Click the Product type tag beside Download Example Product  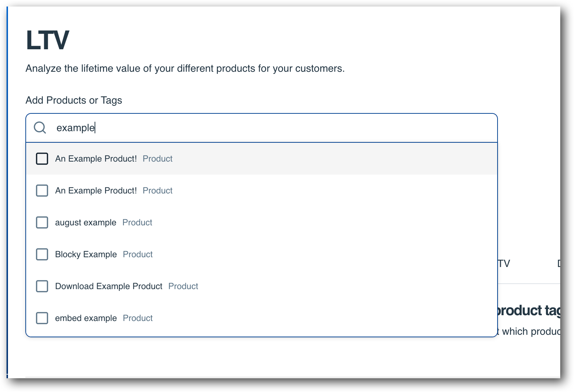point(183,286)
